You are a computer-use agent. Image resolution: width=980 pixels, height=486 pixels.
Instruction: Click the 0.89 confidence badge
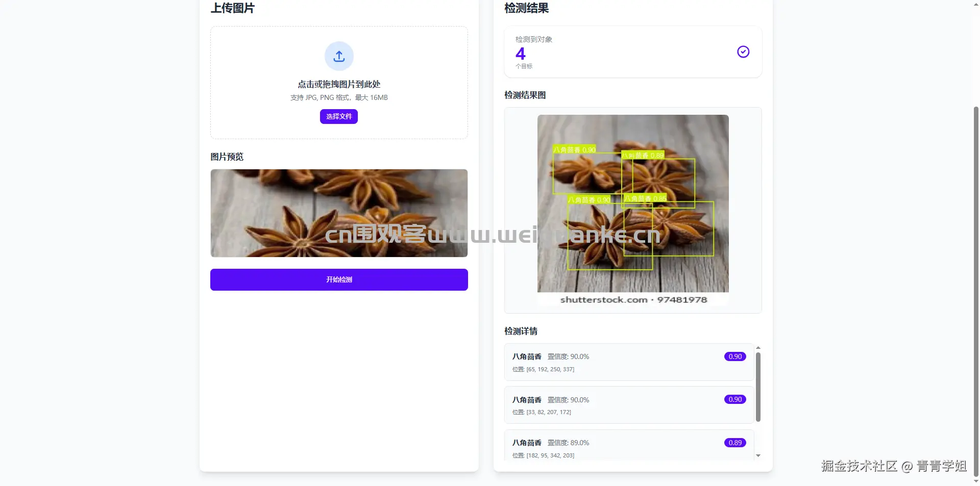coord(735,443)
